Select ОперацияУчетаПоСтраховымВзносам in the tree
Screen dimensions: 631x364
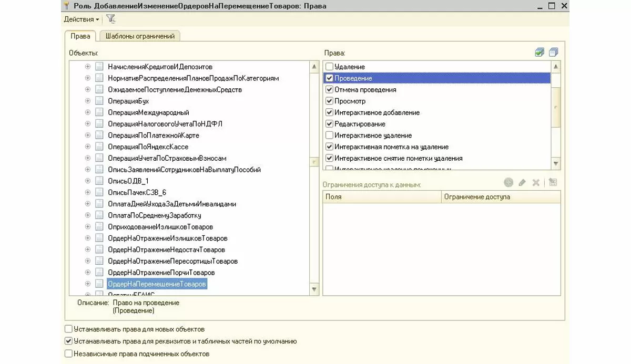[x=167, y=158]
